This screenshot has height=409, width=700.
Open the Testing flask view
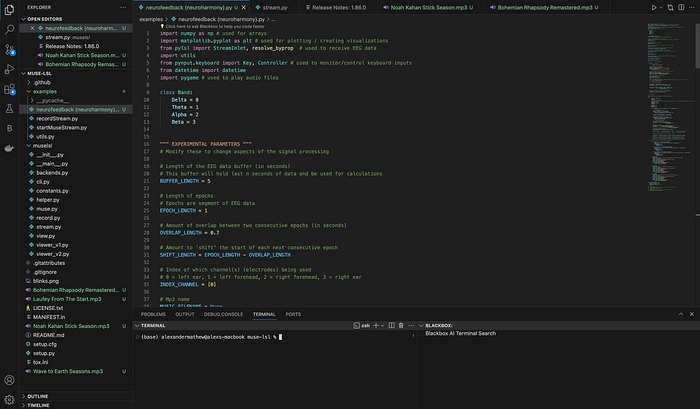9,109
